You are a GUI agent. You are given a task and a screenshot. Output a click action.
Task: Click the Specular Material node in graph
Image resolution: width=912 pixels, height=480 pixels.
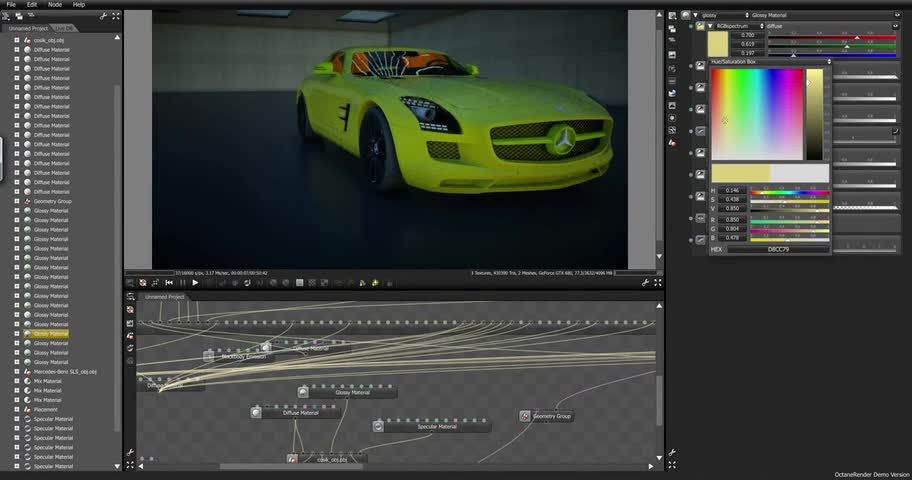click(435, 427)
